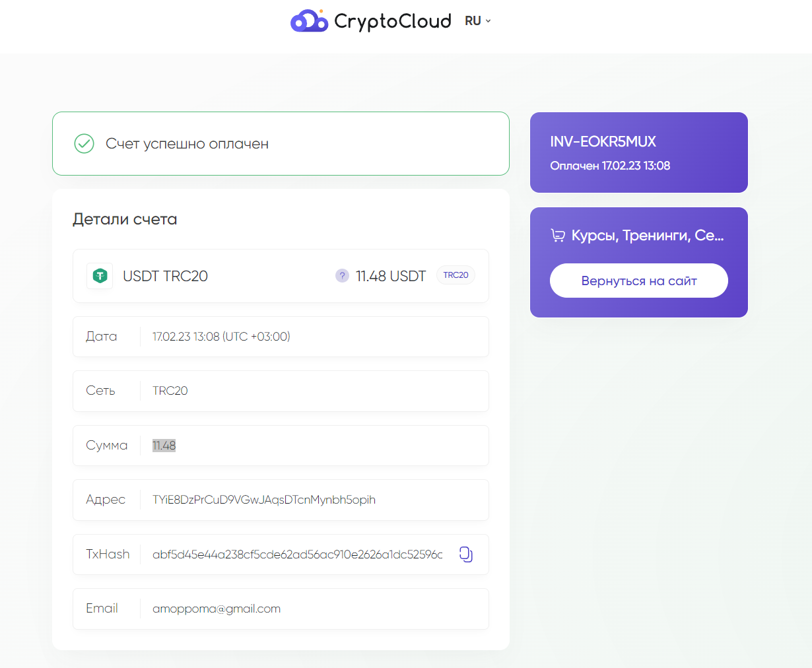812x668 pixels.
Task: Click the Детали счета heading
Action: click(125, 219)
